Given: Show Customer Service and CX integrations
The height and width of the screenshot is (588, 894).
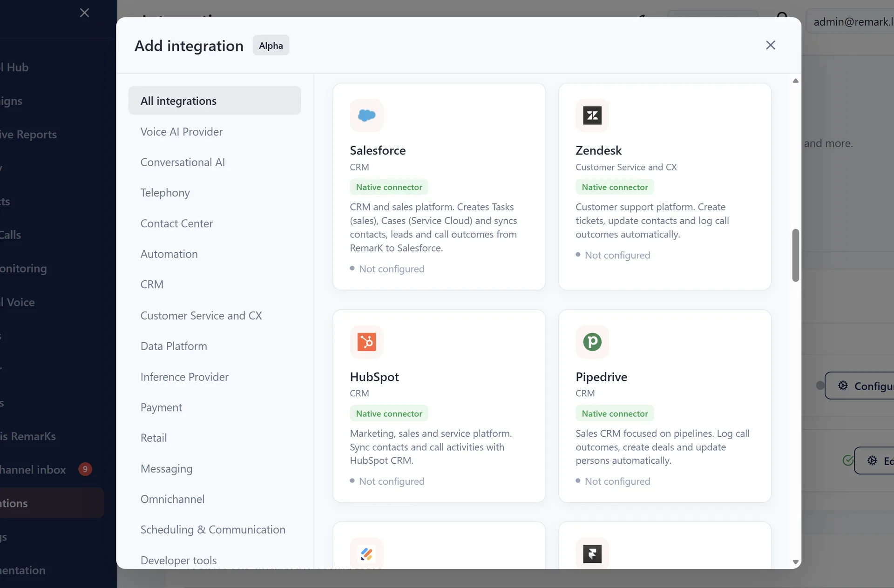Looking at the screenshot, I should point(201,315).
